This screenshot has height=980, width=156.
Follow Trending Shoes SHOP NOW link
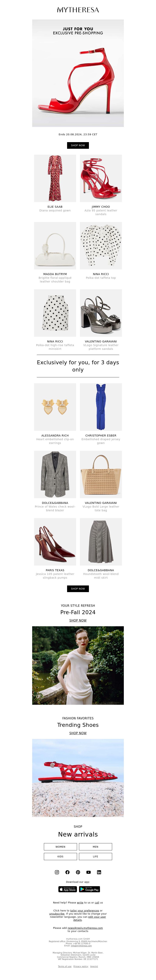[x=78, y=733]
